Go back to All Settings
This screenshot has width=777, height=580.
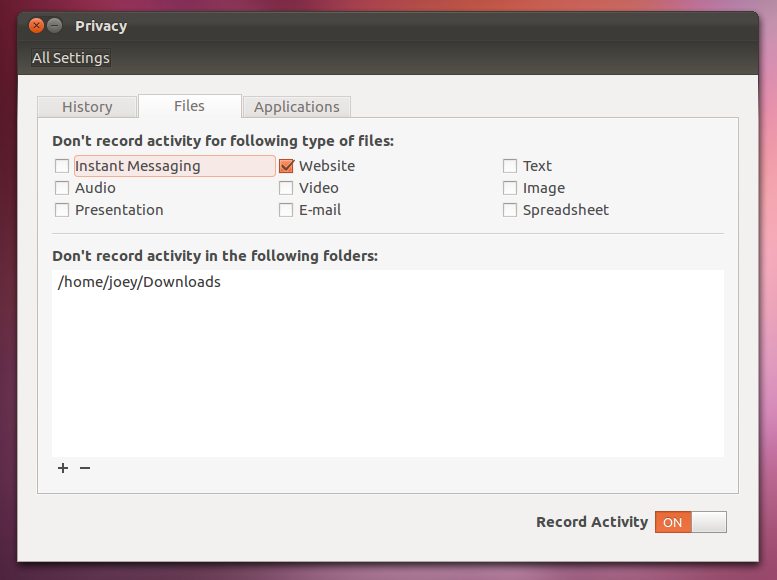click(x=71, y=58)
